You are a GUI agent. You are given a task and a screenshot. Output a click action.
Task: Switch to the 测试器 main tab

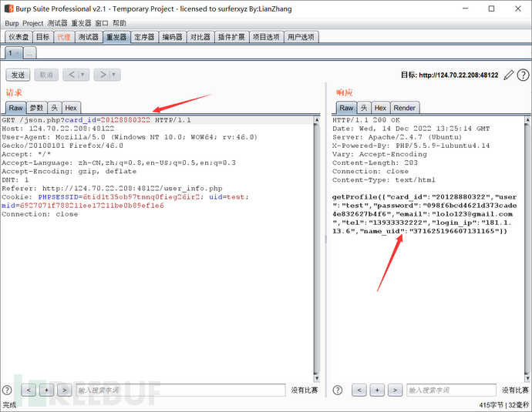pyautogui.click(x=89, y=37)
